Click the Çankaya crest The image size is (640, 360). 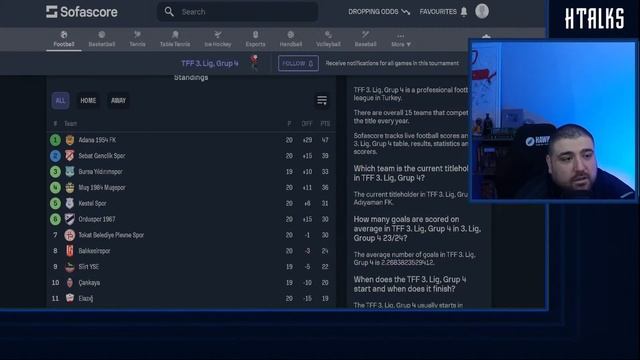pos(70,282)
